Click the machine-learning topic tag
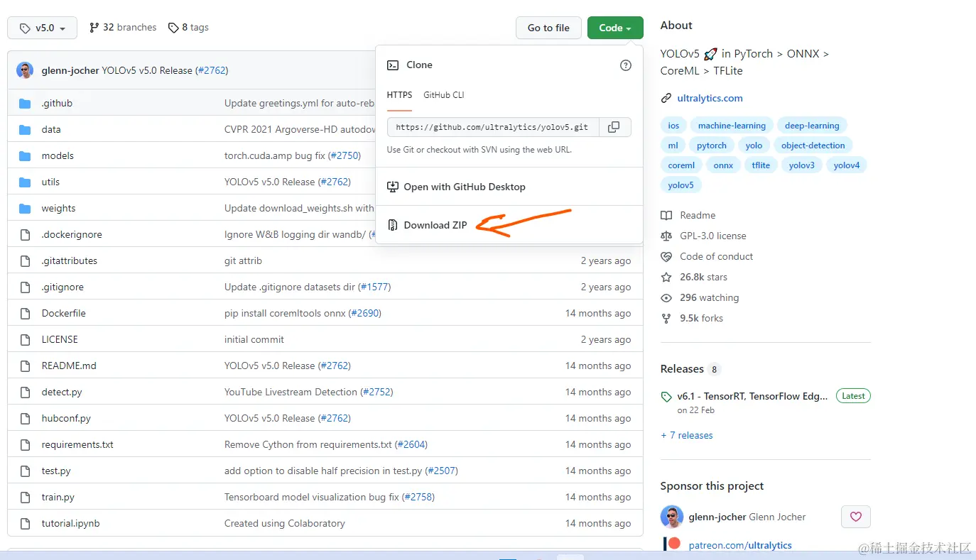Image resolution: width=976 pixels, height=560 pixels. click(x=732, y=126)
